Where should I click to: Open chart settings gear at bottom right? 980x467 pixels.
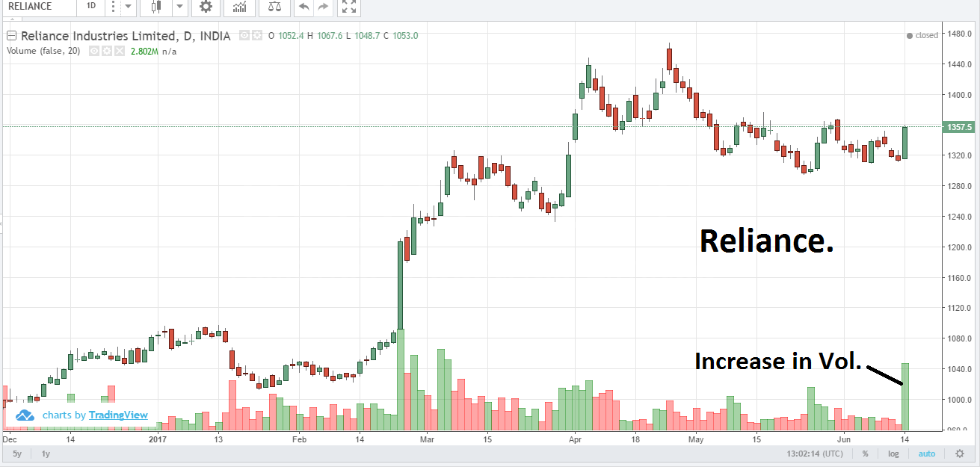pos(960,454)
